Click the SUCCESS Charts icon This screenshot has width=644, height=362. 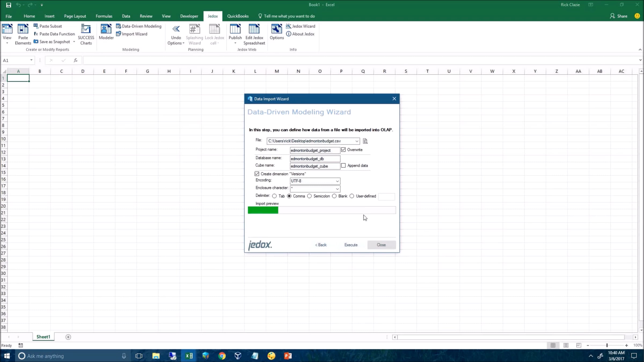tap(86, 34)
